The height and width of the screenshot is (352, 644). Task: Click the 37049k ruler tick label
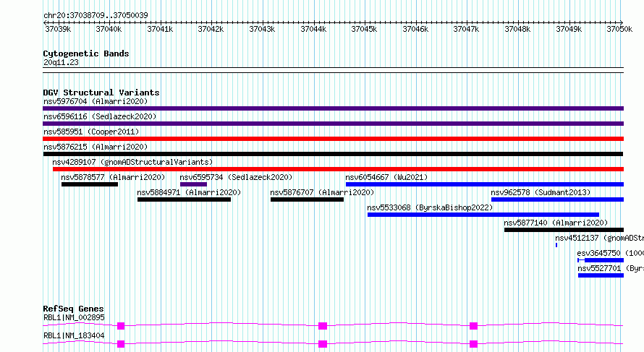[569, 29]
